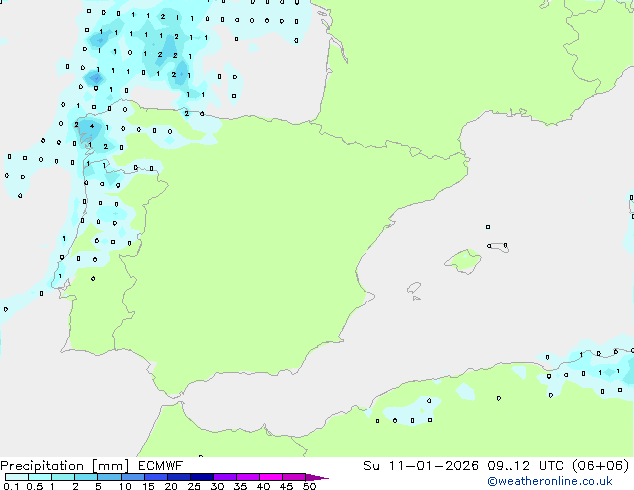Screen dimensions: 634x490
Task: Click the legend value '50'
Action: coord(309,486)
